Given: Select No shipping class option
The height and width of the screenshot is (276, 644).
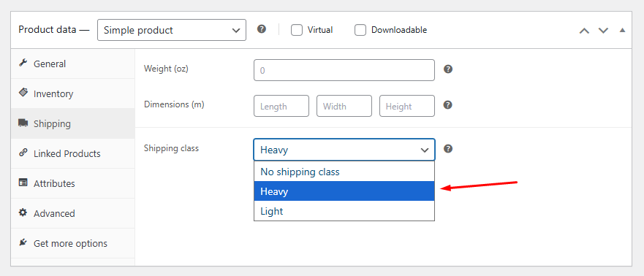Looking at the screenshot, I should 344,172.
